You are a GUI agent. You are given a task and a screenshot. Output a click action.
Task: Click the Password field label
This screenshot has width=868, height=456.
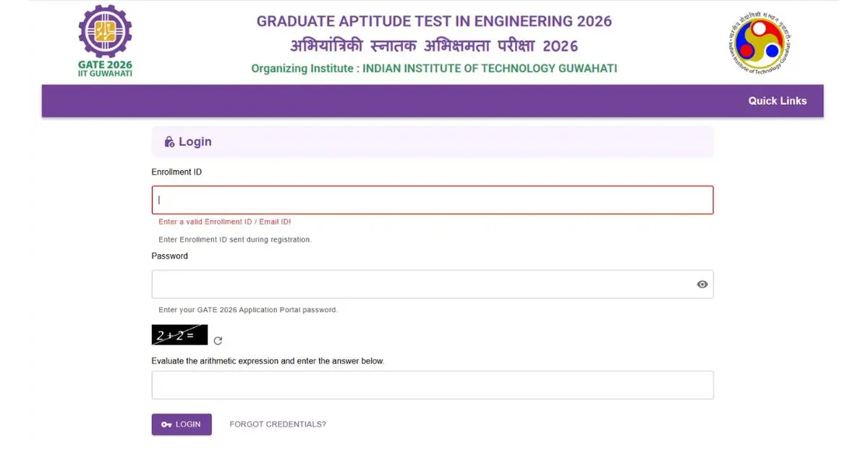[x=170, y=256]
